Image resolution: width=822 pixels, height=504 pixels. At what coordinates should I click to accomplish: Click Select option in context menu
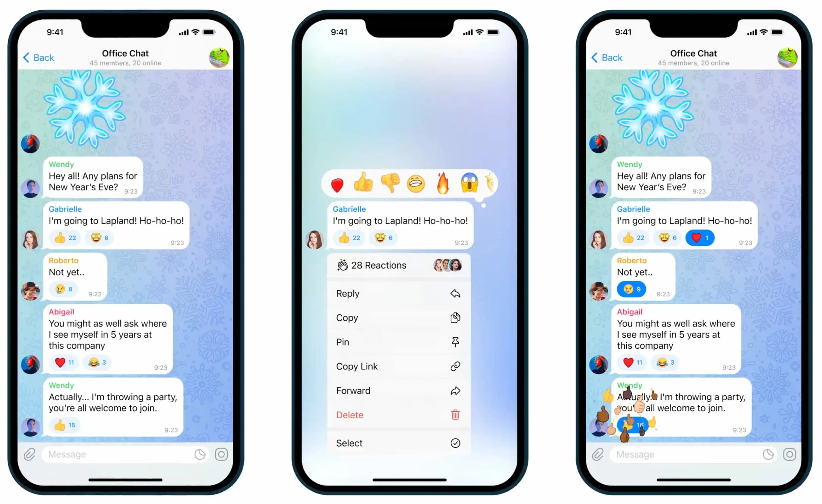point(396,443)
